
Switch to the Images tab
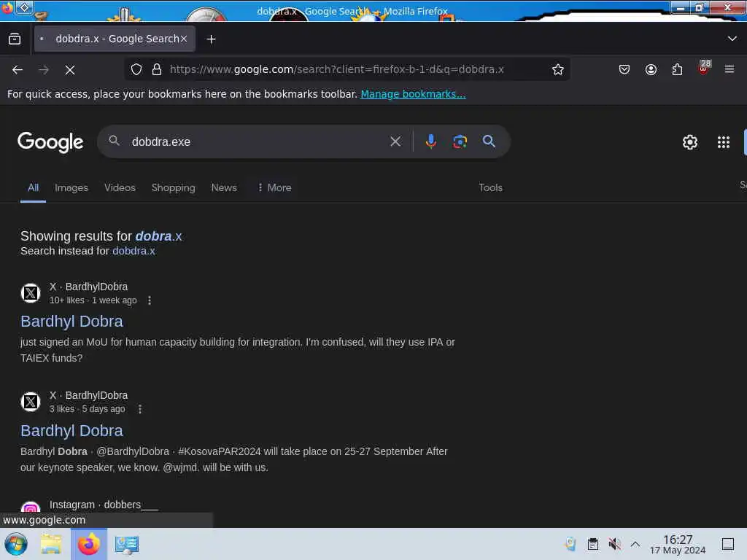coord(71,187)
